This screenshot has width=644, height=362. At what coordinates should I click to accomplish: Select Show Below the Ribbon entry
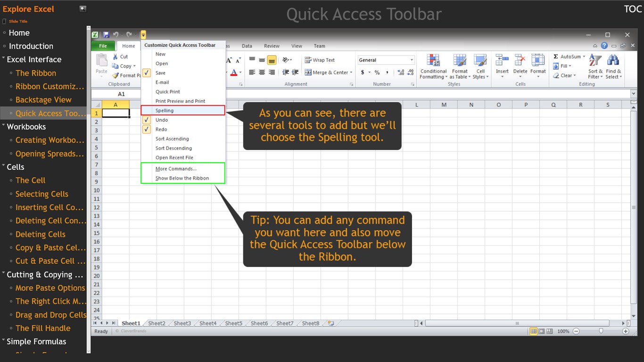pos(183,178)
